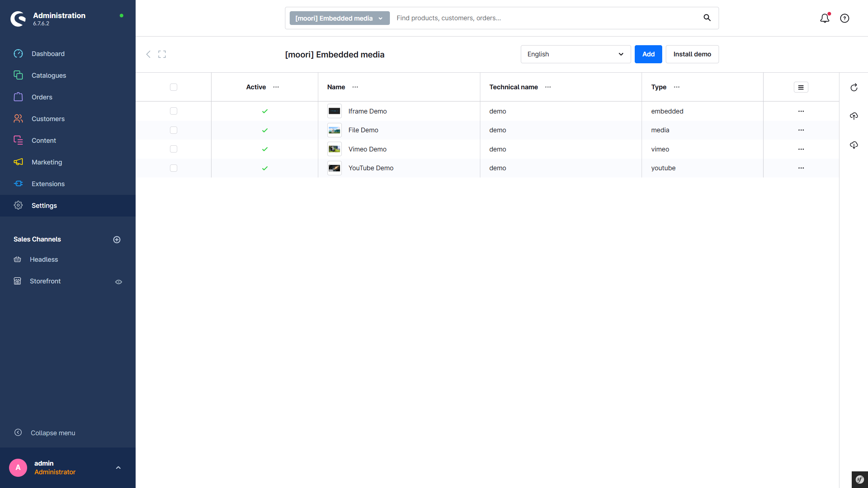Tick the YouTube Demo row checkbox
The image size is (868, 488).
coord(174,168)
